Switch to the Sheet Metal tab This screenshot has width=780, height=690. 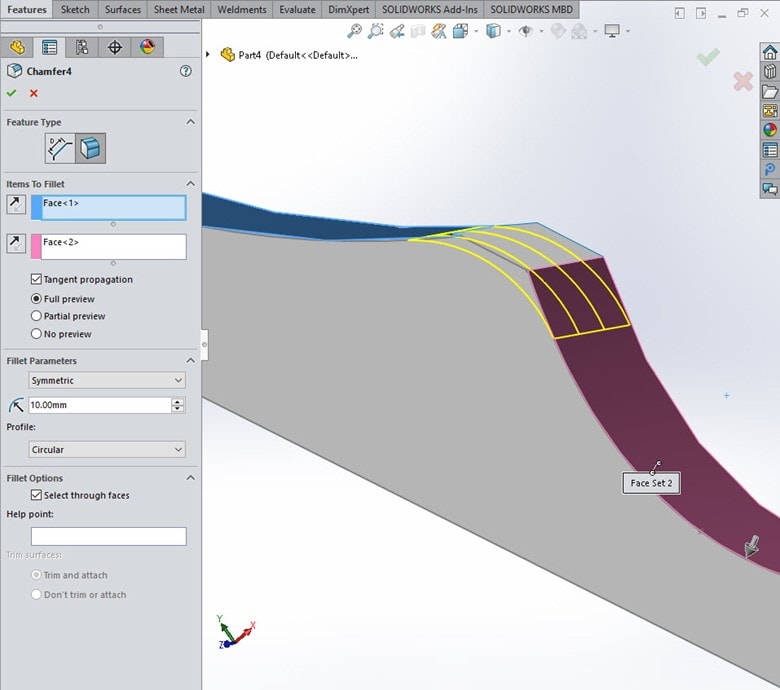178,10
